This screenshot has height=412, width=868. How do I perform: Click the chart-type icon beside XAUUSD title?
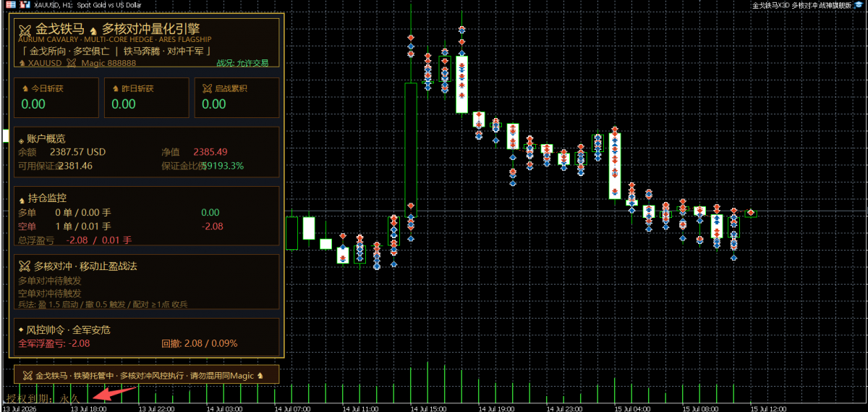tap(26, 5)
